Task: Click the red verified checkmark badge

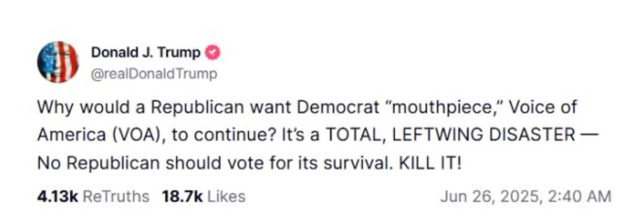Action: (x=213, y=52)
